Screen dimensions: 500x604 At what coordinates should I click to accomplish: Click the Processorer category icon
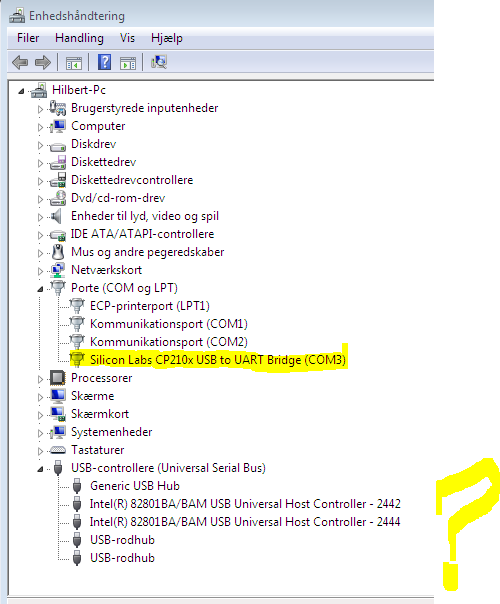point(58,378)
